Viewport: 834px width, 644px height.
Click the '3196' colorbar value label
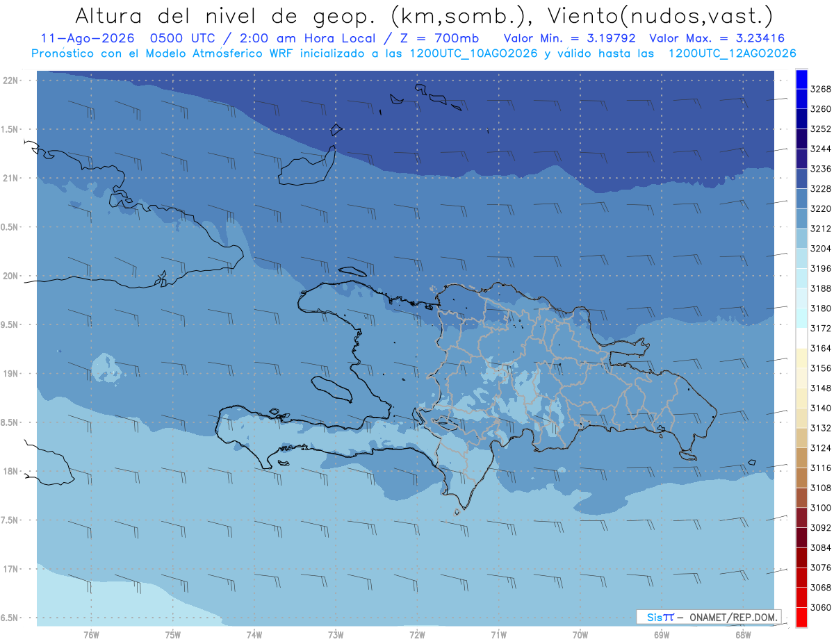click(821, 269)
